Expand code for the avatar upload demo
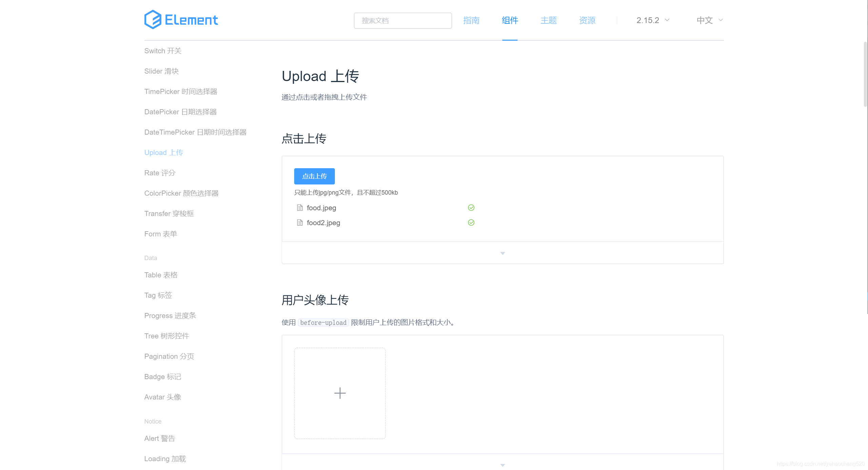The width and height of the screenshot is (868, 470). pyautogui.click(x=503, y=465)
